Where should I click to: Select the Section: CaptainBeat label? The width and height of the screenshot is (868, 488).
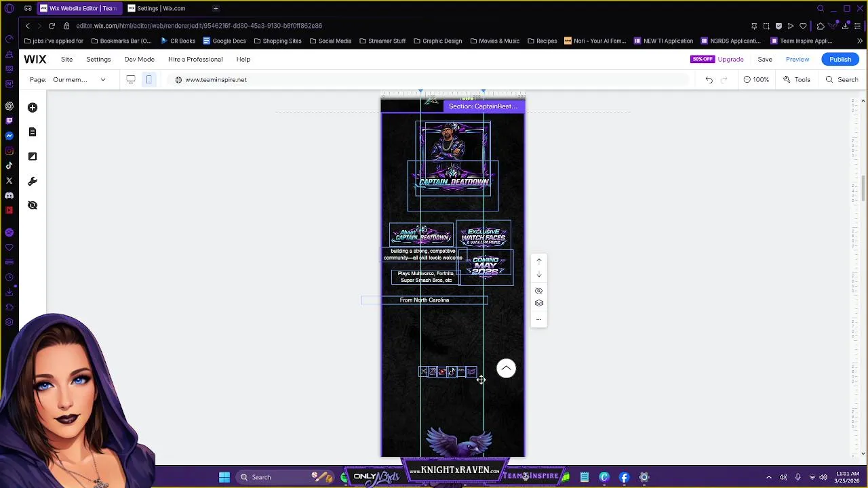pyautogui.click(x=483, y=106)
